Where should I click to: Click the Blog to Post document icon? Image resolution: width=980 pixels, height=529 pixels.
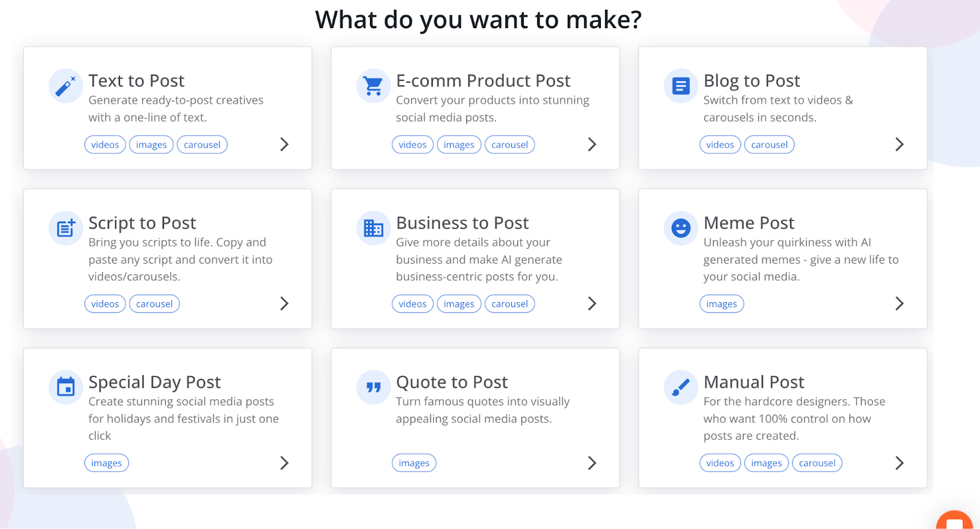tap(680, 86)
